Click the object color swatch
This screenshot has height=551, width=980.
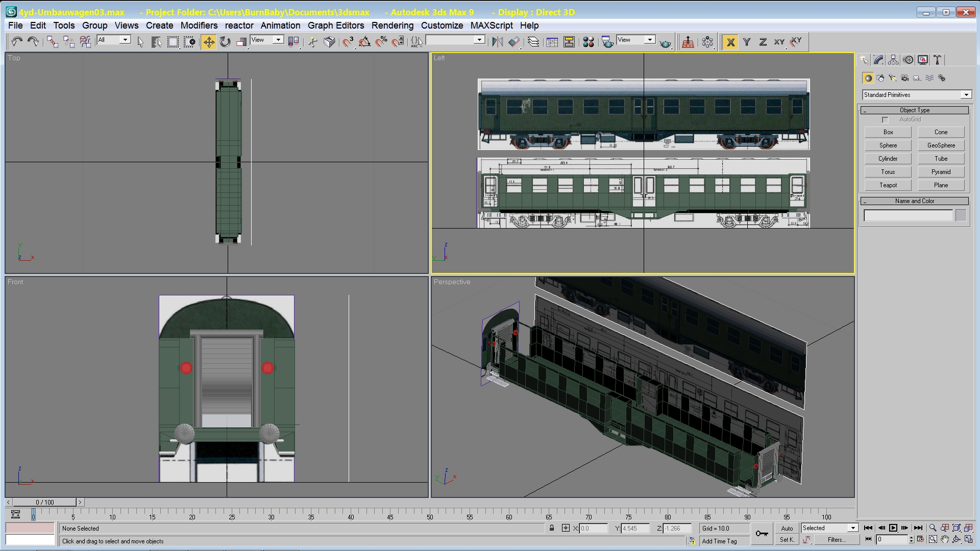(x=961, y=215)
